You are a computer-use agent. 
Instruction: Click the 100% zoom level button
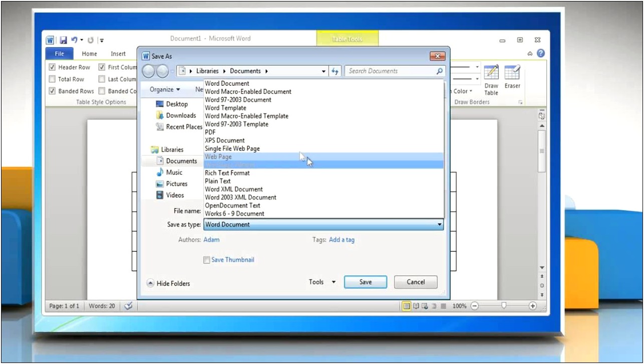[459, 306]
